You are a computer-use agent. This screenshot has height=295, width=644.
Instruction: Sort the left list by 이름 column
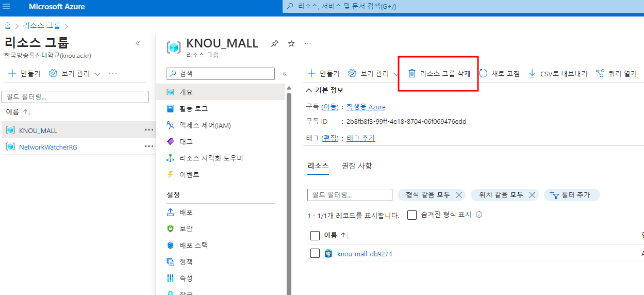coord(19,112)
